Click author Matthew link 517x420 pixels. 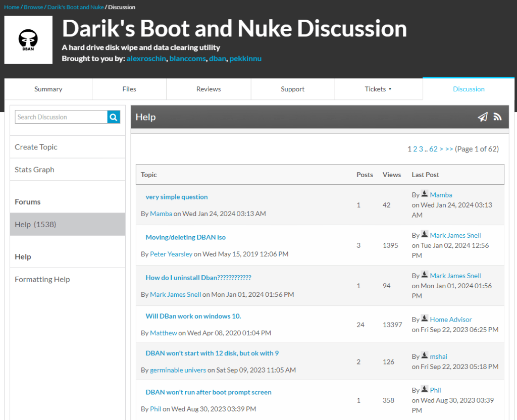pyautogui.click(x=164, y=333)
